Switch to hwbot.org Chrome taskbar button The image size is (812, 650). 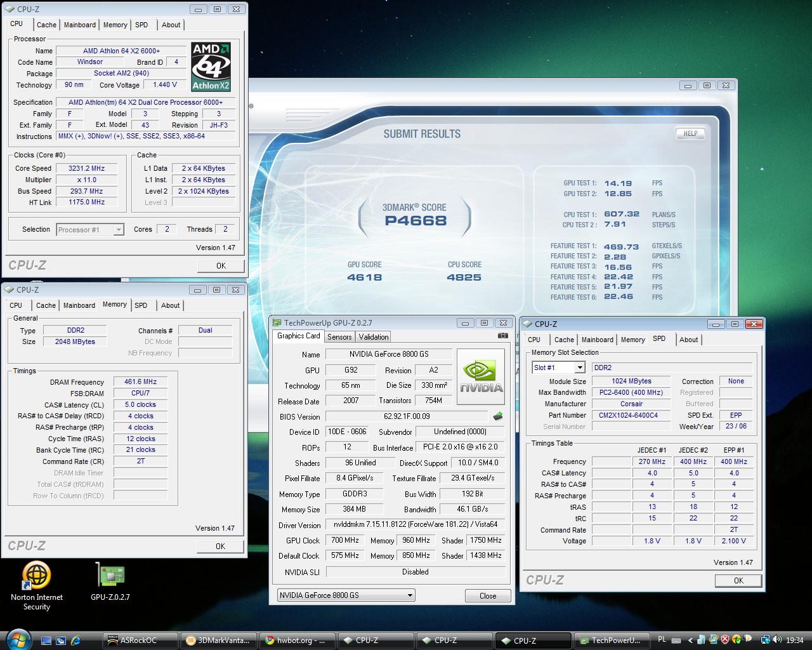click(298, 640)
